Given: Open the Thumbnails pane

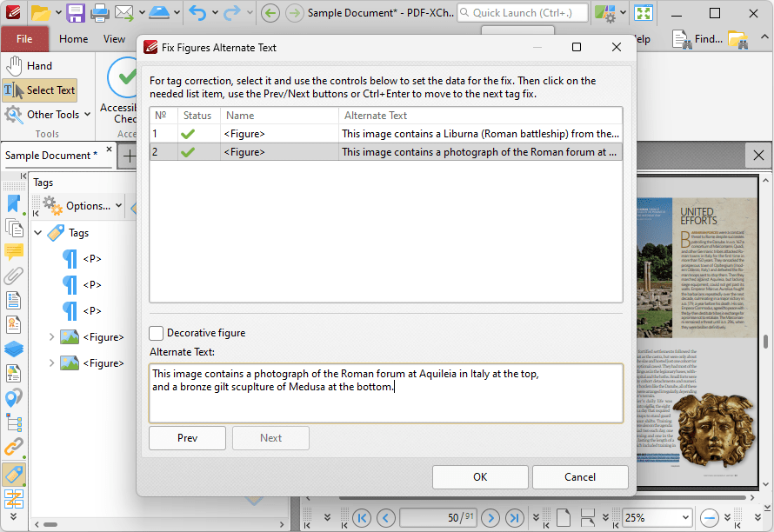Looking at the screenshot, I should (x=14, y=228).
